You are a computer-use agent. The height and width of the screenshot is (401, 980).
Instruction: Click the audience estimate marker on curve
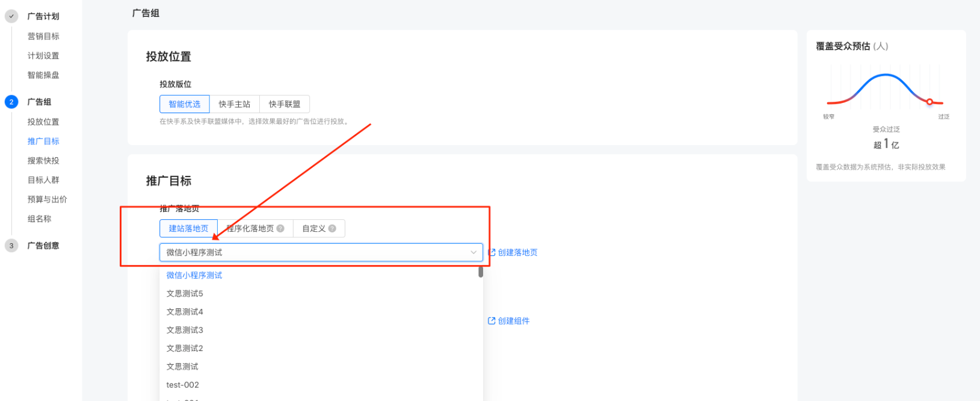click(x=929, y=102)
